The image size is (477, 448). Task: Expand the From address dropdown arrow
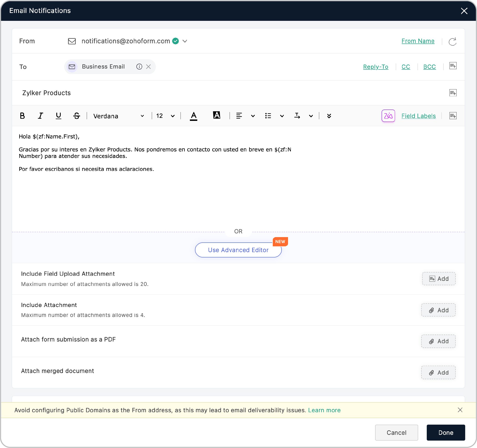[x=185, y=41]
